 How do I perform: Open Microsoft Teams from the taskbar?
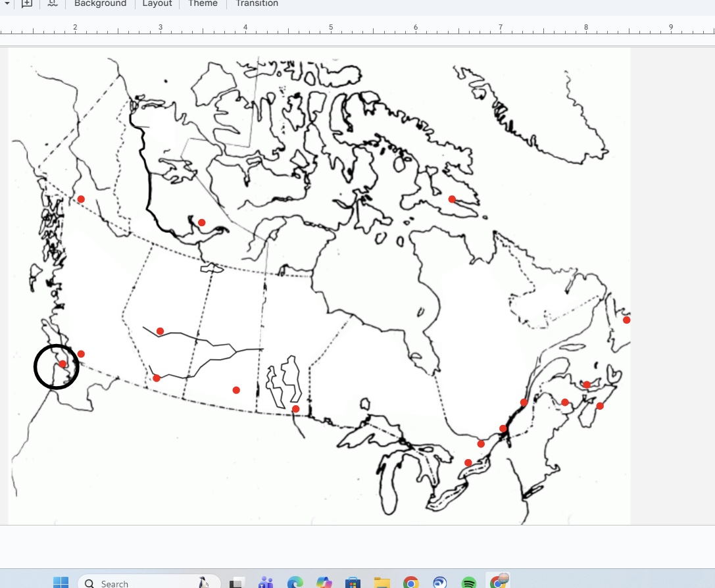(266, 582)
